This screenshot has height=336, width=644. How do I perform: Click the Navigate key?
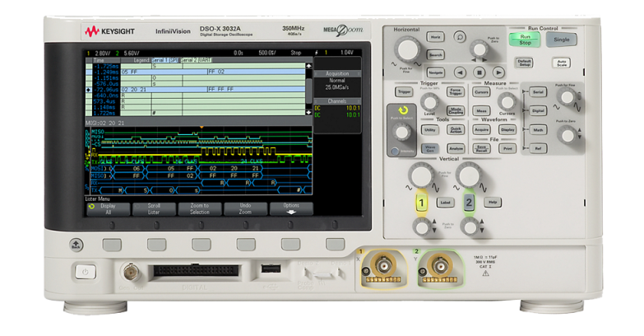[x=435, y=72]
